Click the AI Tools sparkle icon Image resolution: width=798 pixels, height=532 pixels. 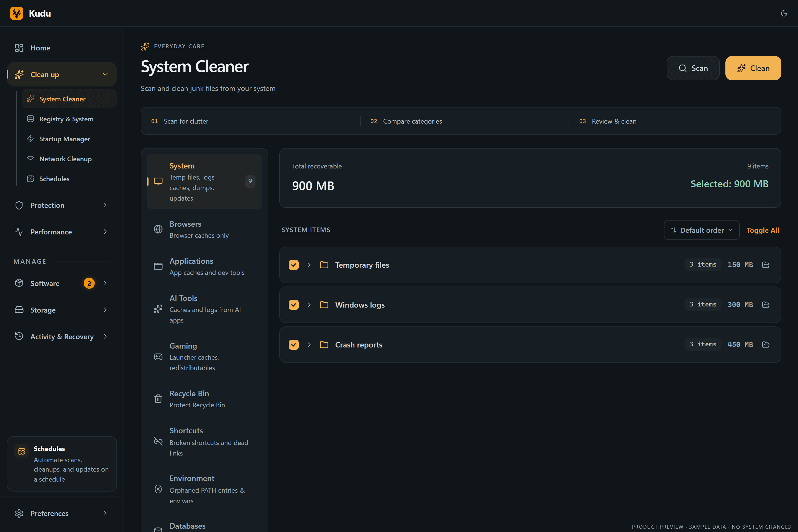click(x=158, y=309)
